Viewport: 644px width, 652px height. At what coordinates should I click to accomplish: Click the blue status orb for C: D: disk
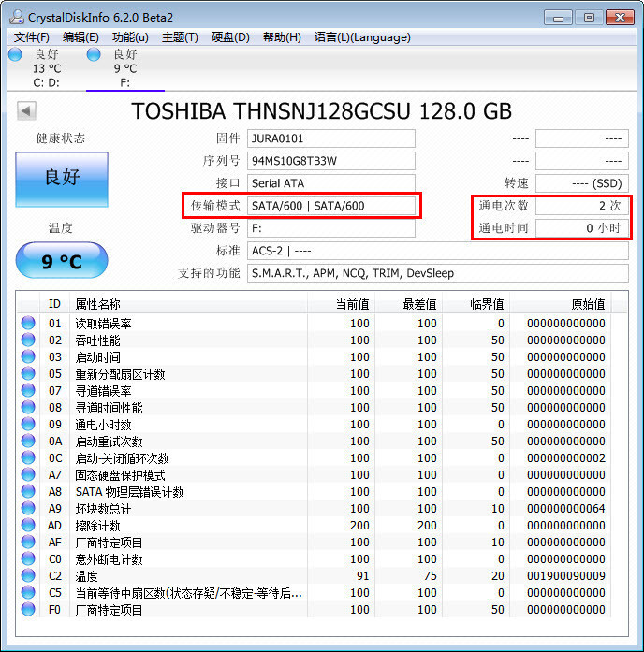coord(15,54)
